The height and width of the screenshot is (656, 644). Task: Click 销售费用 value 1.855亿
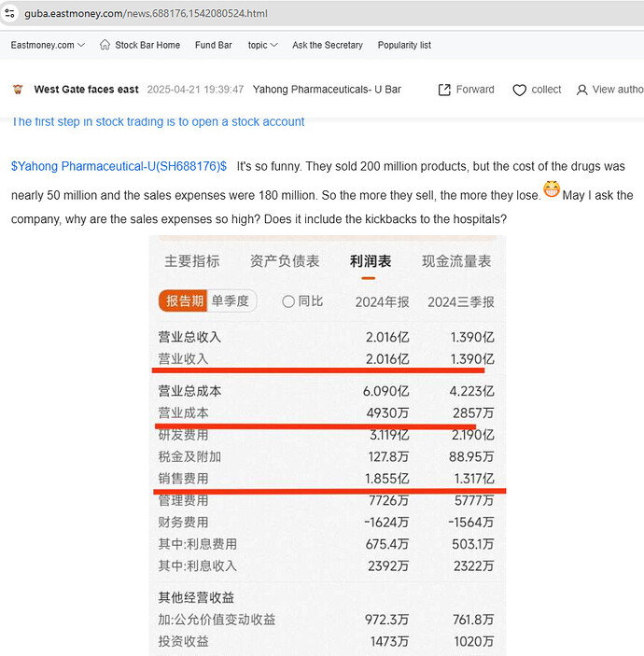point(386,478)
